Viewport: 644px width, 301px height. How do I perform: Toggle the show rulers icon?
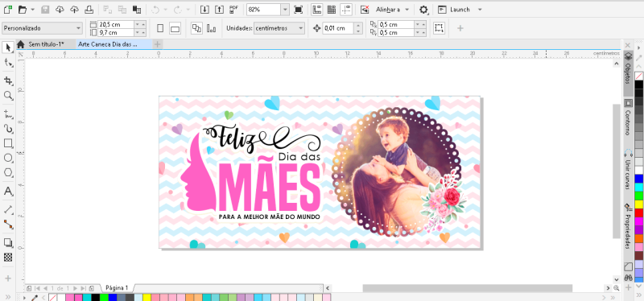point(316,9)
